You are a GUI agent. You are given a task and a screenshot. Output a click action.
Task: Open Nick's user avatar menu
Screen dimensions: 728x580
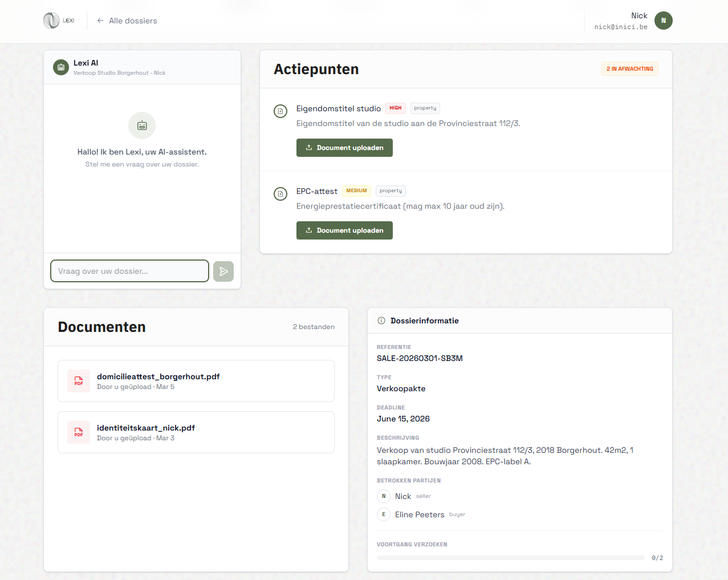663,21
